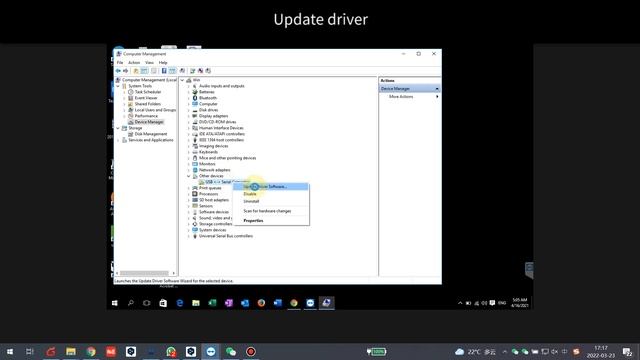Click Computer Management icon in inner recorded taskbar

(327, 303)
